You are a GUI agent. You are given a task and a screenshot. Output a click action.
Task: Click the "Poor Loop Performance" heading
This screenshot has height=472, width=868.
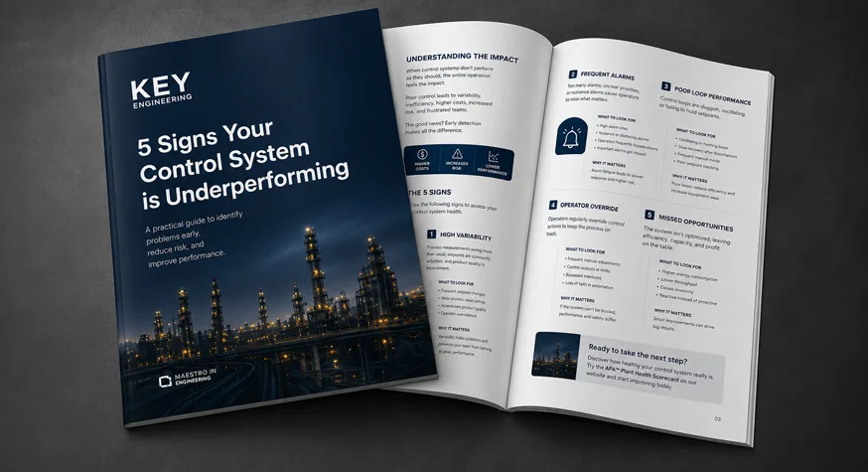(712, 95)
